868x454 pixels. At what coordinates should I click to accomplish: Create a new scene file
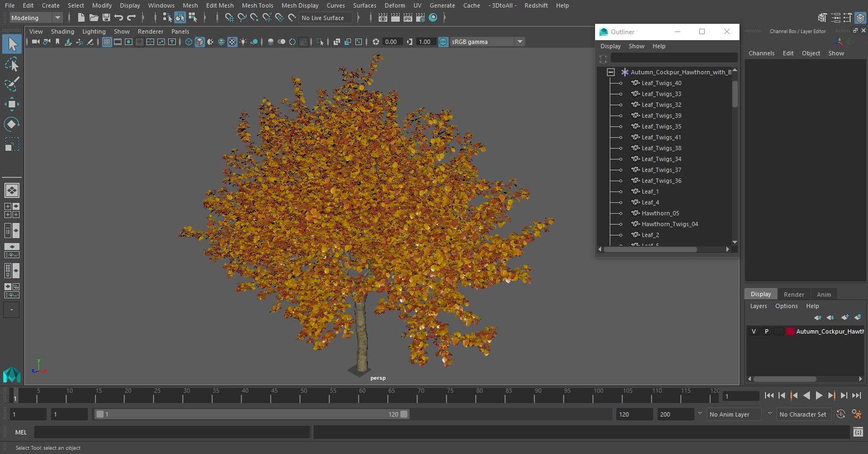tap(81, 18)
